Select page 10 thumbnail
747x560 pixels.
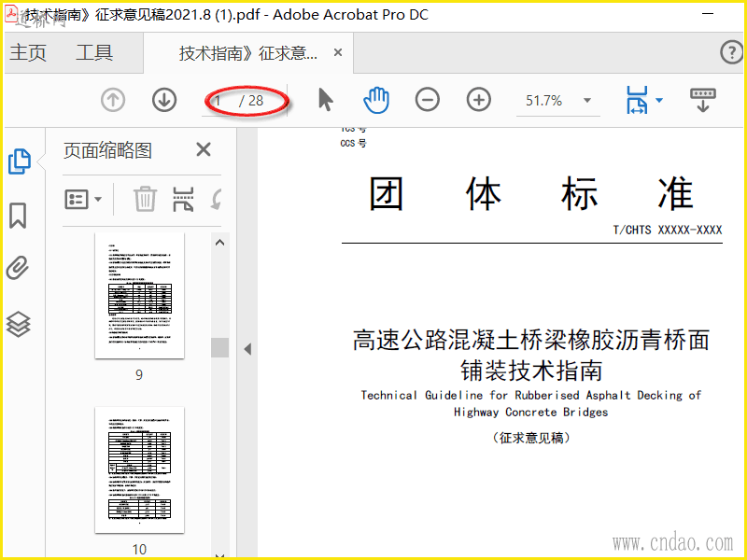139,469
